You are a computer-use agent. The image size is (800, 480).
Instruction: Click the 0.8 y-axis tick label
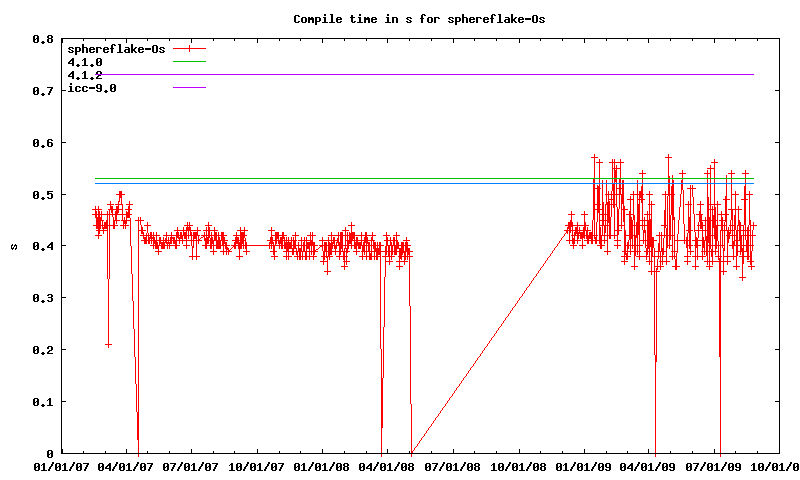point(43,39)
